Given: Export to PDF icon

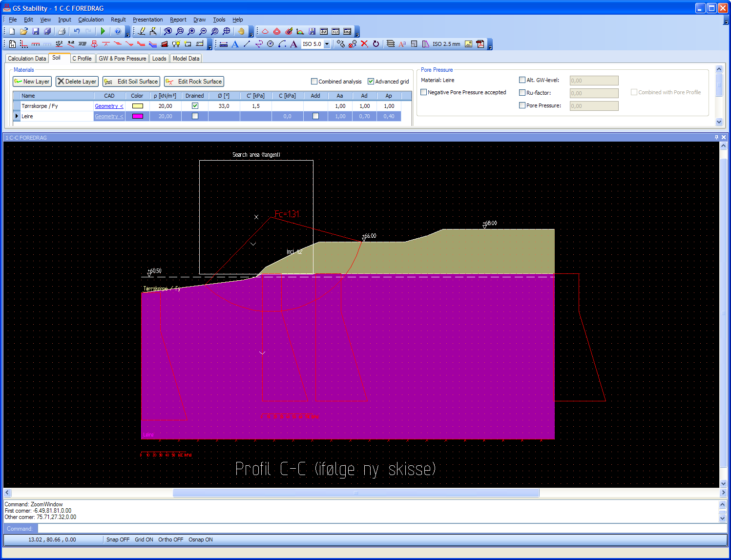Looking at the screenshot, I should click(x=480, y=44).
